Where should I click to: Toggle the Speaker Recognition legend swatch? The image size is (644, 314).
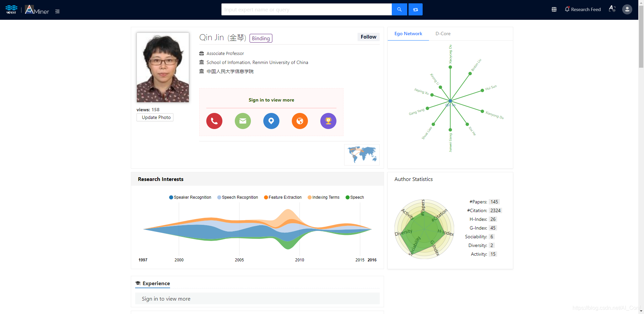171,197
